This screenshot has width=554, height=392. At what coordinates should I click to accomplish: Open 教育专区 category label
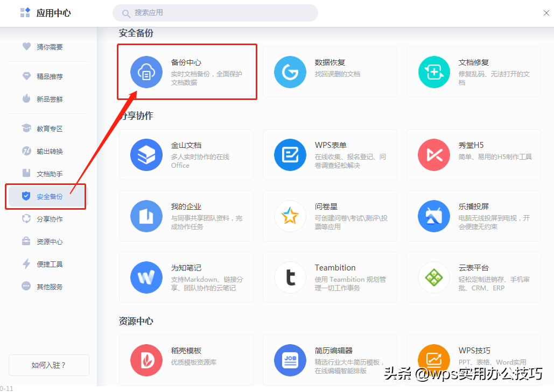[50, 129]
